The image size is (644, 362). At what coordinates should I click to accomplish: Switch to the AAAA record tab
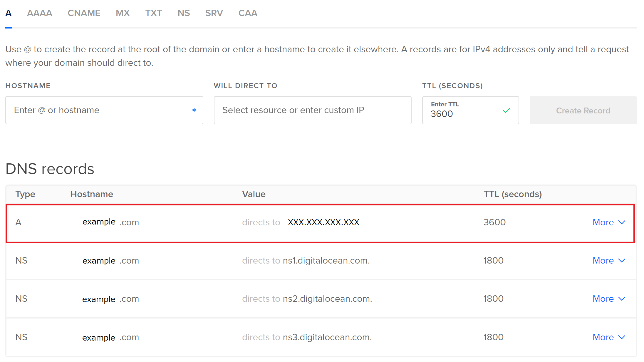(39, 13)
